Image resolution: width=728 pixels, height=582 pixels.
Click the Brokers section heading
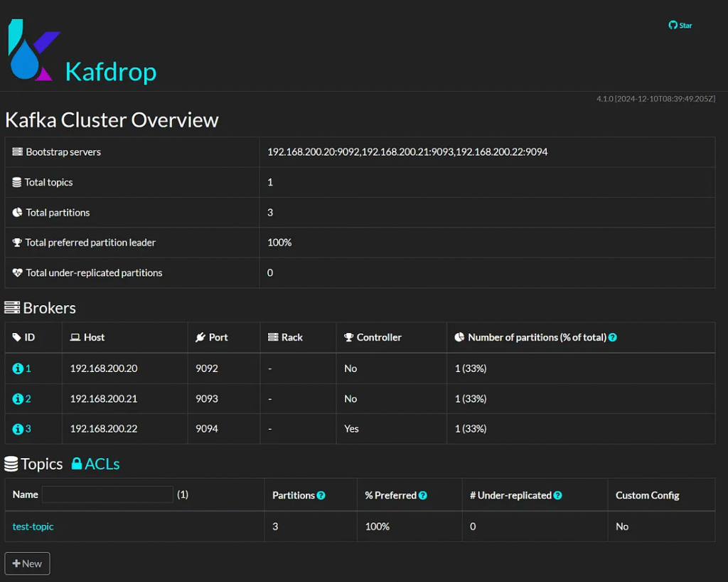pos(49,308)
